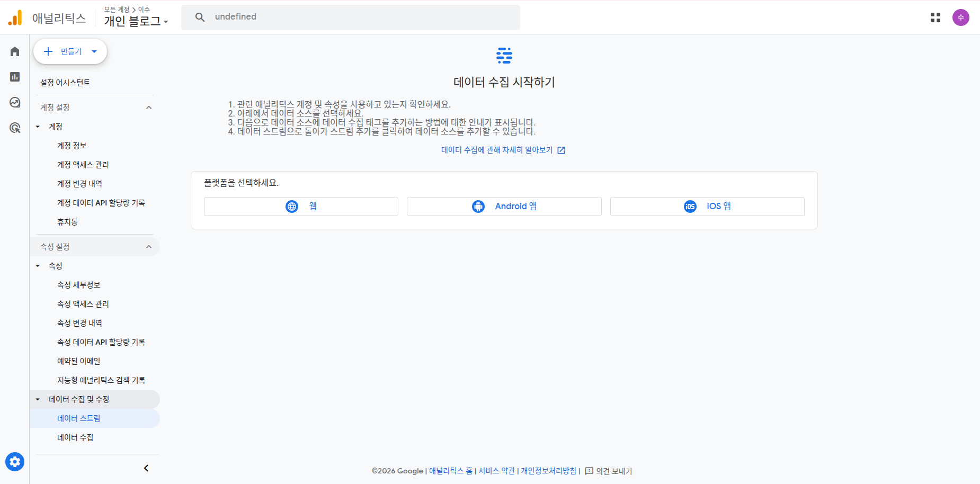Collapse the 데이터 수집 및 수정 tree item
The image size is (980, 484).
coord(38,399)
